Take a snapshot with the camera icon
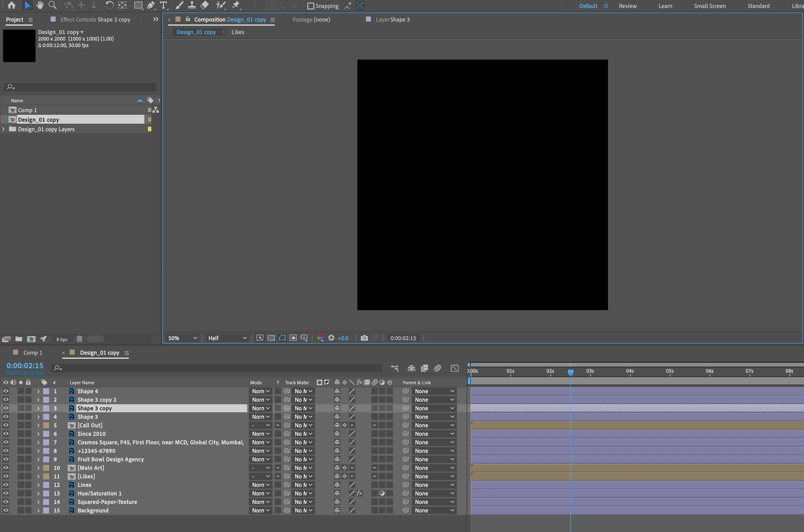Screen dimensions: 804x532 pyautogui.click(x=364, y=338)
